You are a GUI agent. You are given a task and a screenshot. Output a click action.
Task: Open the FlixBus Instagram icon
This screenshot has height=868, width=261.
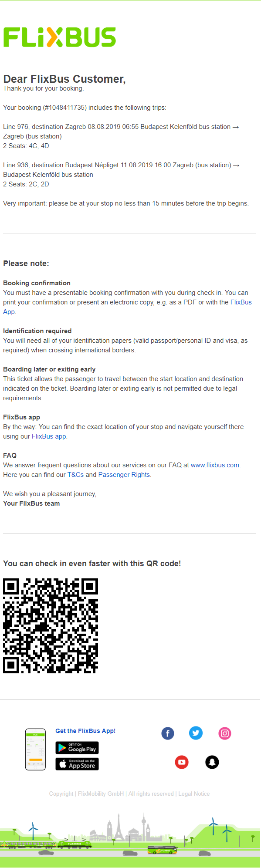[225, 733]
